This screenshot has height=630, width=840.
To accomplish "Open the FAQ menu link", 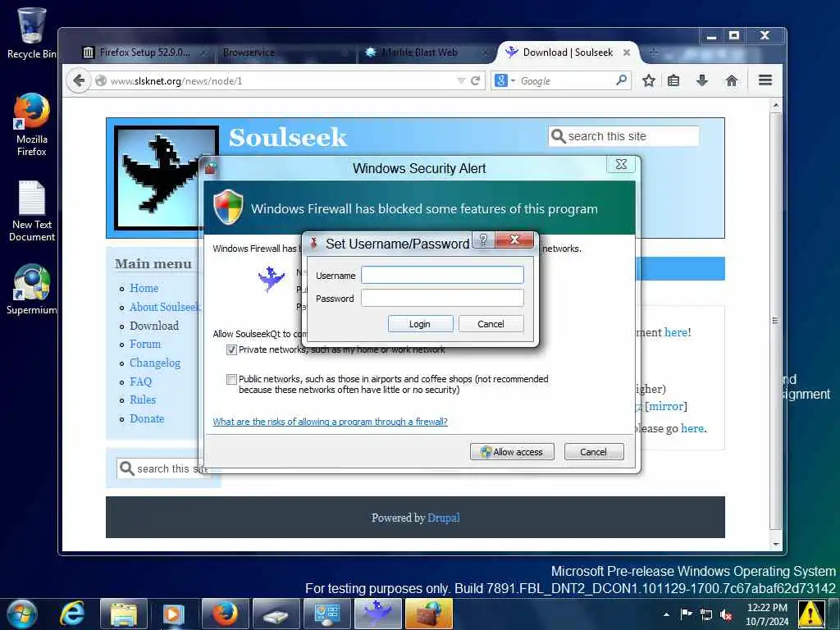I will [141, 381].
